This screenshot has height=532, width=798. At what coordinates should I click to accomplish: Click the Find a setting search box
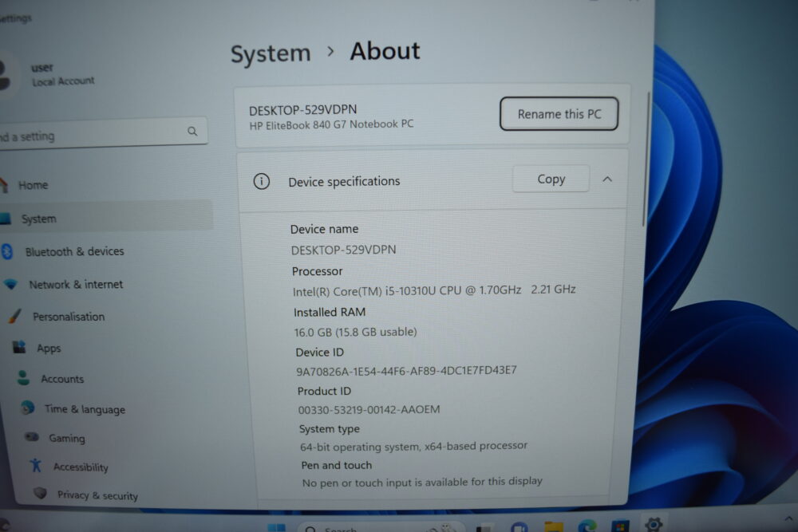click(x=102, y=133)
